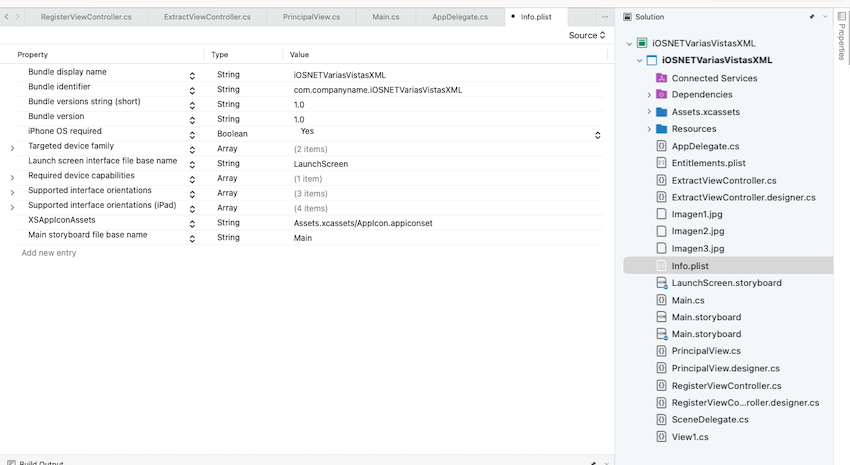Select the Assets.xcassets/AppIcon.appiconset value

[363, 223]
